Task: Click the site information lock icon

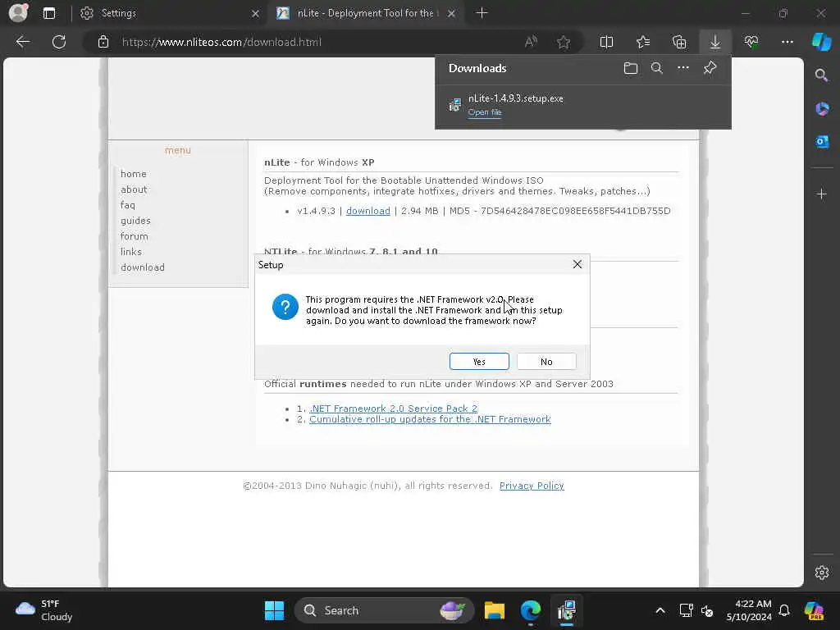Action: 103,42
